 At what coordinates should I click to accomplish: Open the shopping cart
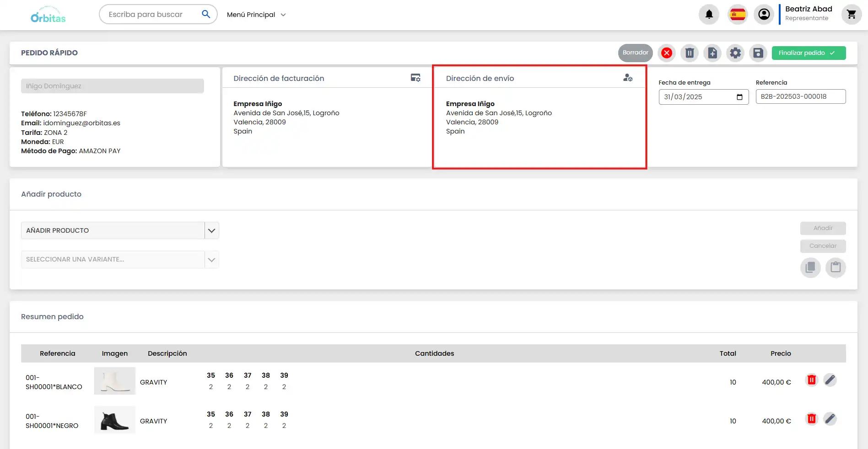pyautogui.click(x=851, y=15)
